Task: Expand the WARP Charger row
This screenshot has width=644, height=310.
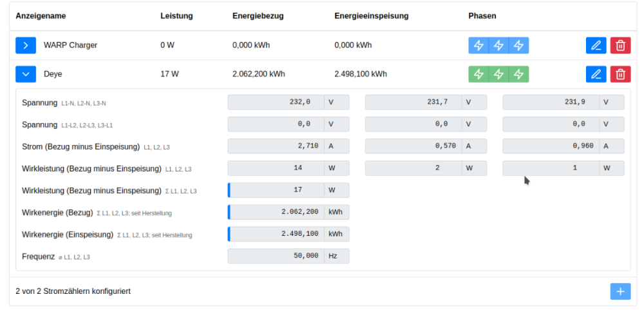Action: pyautogui.click(x=25, y=45)
